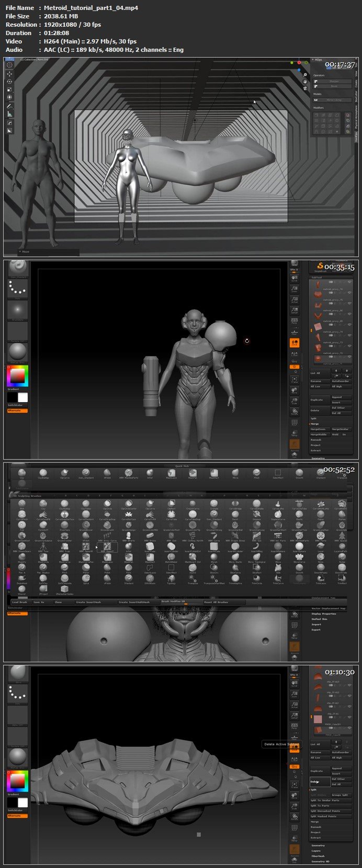
Task: Toggle the Weld option beside MergeVisible
Action: point(335,435)
